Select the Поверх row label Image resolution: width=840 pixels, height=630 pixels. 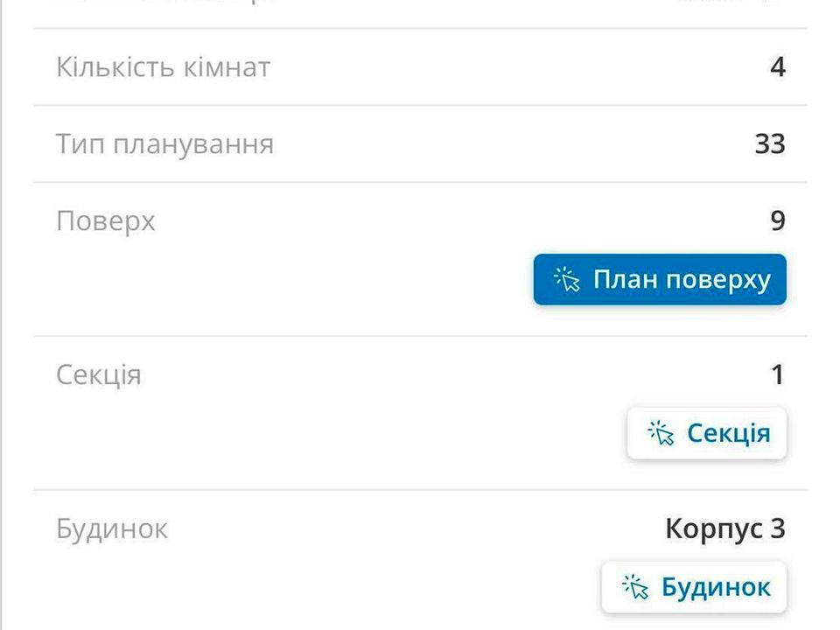[106, 221]
